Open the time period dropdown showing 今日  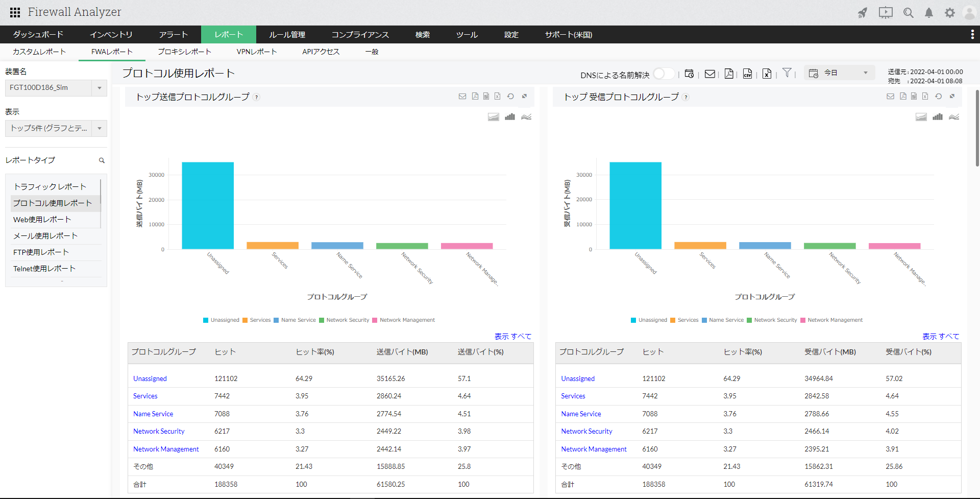tap(840, 73)
